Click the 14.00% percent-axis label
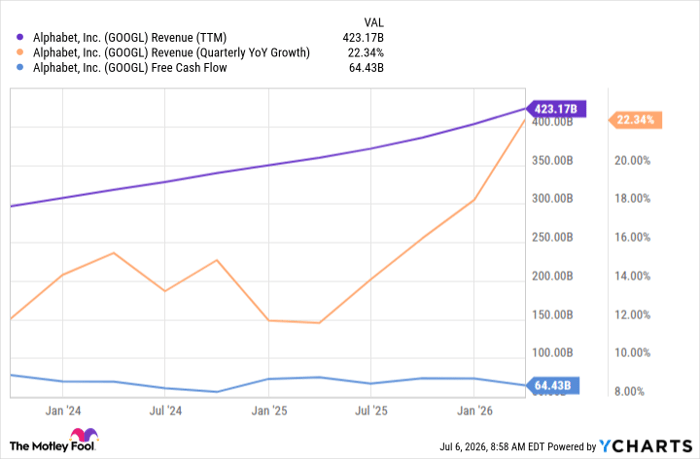The width and height of the screenshot is (700, 459). 632,276
